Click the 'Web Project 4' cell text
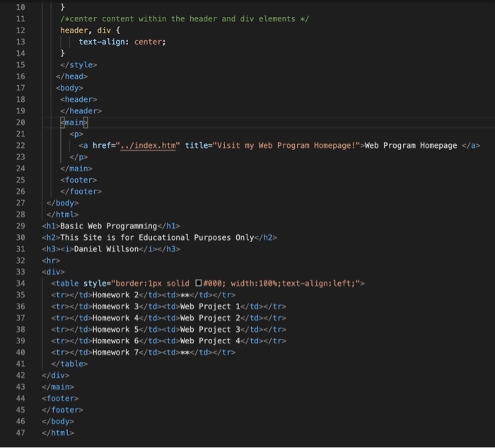Viewport: 495px width, 448px height. (210, 341)
